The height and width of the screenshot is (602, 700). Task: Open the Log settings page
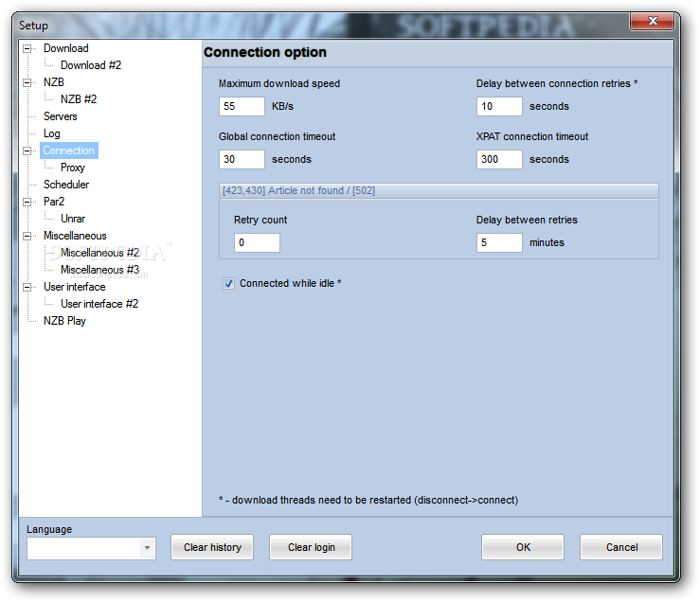coord(52,133)
